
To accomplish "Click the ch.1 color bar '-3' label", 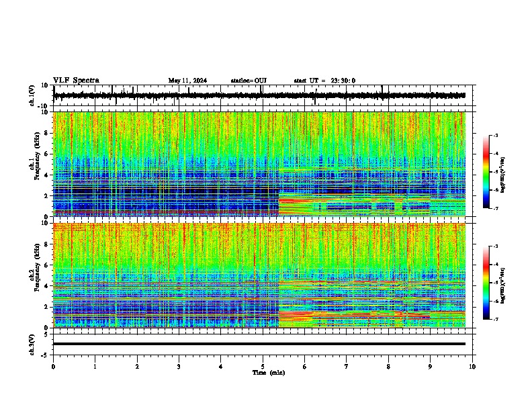I will coord(496,135).
